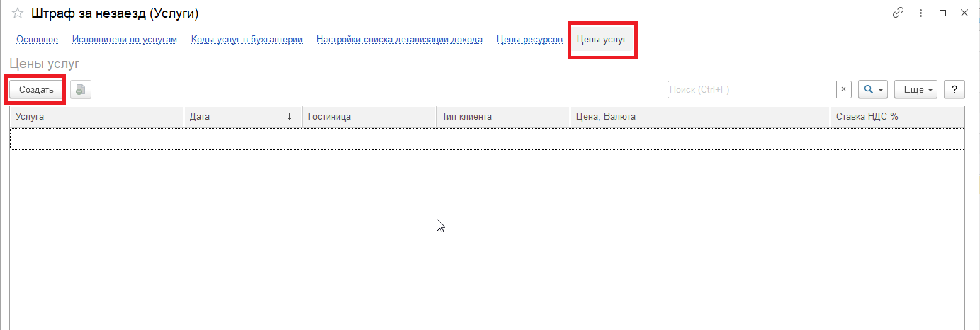Click the Создать button
This screenshot has height=330, width=980.
coord(36,90)
